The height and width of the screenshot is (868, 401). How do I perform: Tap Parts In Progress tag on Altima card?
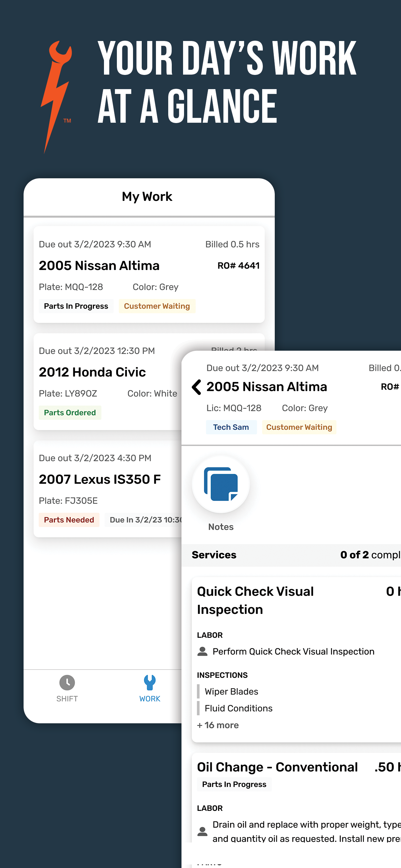76,306
